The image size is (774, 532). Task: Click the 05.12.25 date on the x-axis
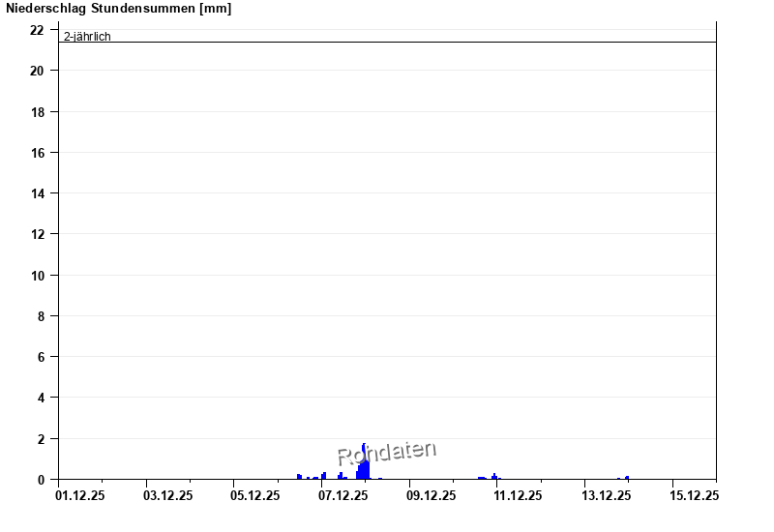pos(254,496)
